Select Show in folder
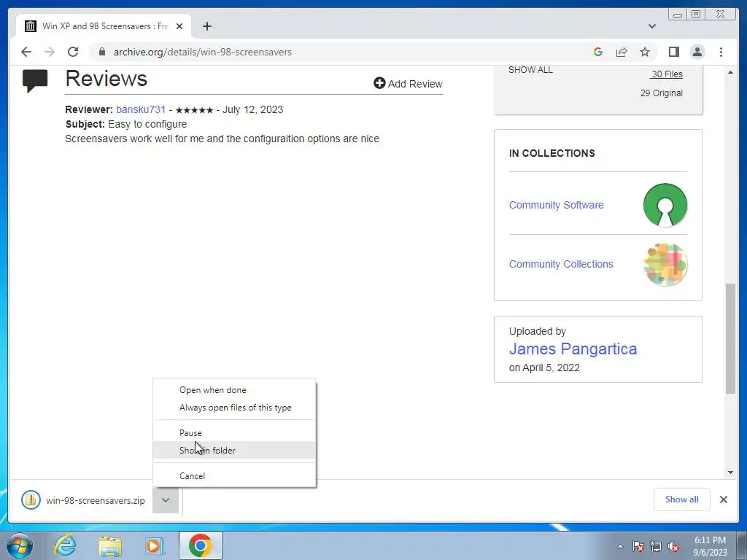 [x=234, y=451]
